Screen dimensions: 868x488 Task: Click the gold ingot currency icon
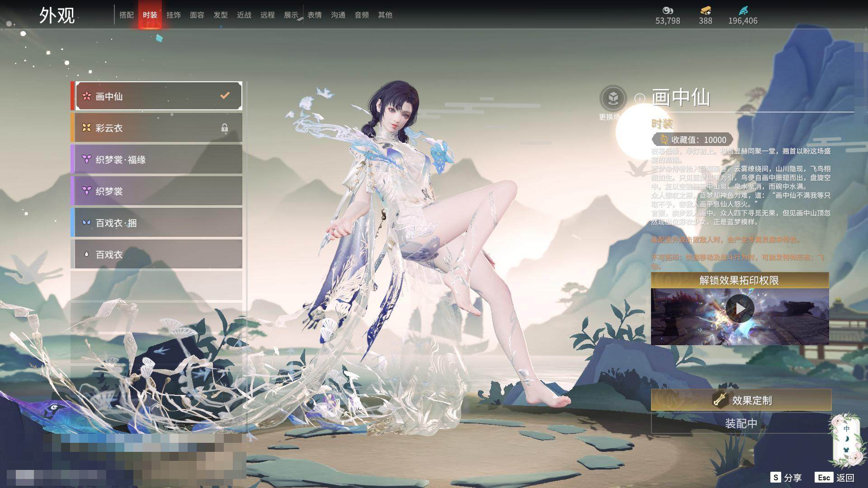pyautogui.click(x=705, y=10)
